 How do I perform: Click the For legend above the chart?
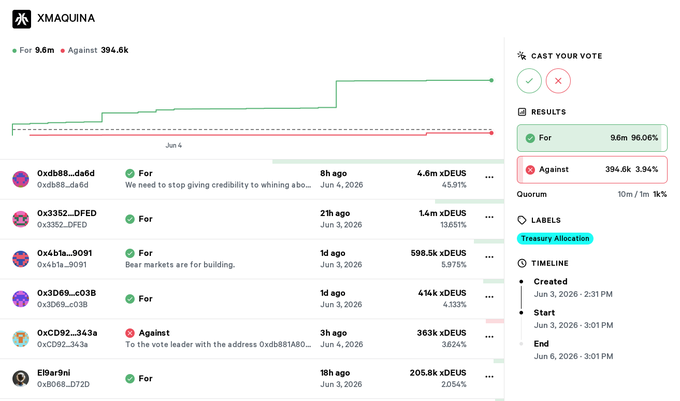[x=33, y=50]
